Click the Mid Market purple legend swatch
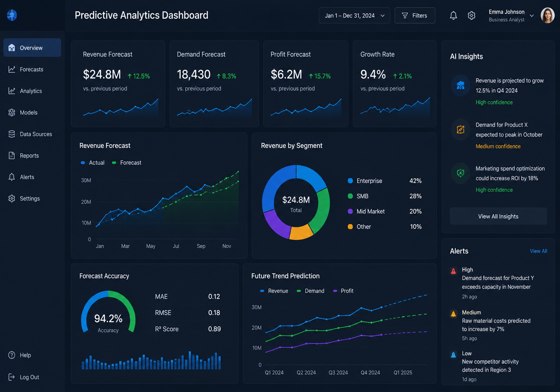This screenshot has width=560, height=392. pos(350,212)
